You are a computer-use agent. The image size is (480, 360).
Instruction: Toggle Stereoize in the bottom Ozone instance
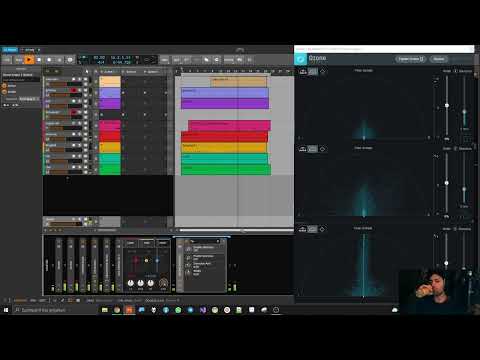tap(456, 229)
